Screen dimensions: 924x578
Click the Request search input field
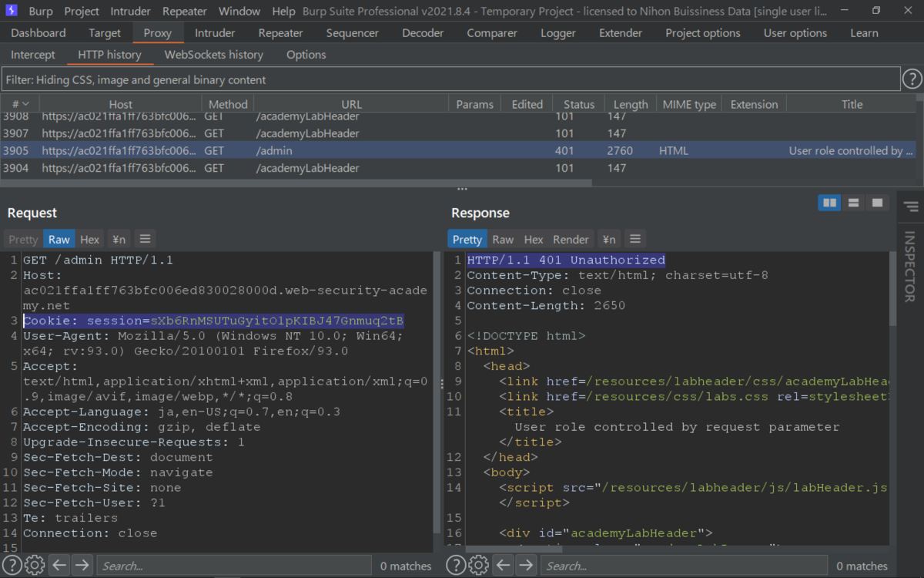[234, 566]
